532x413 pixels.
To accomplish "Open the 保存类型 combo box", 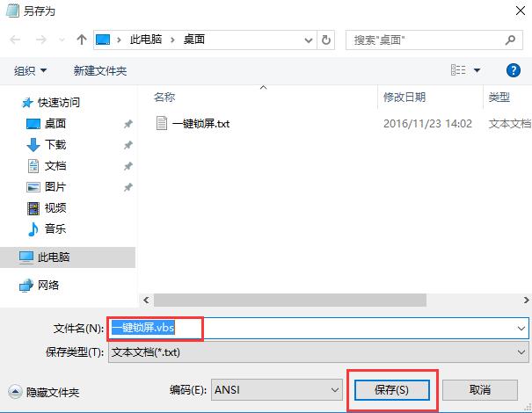I will pos(318,352).
